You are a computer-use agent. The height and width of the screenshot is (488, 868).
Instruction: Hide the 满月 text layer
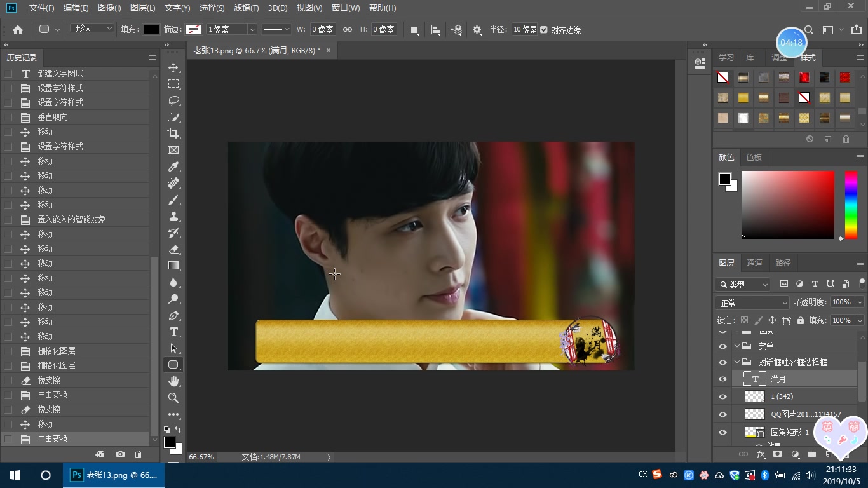click(x=722, y=379)
